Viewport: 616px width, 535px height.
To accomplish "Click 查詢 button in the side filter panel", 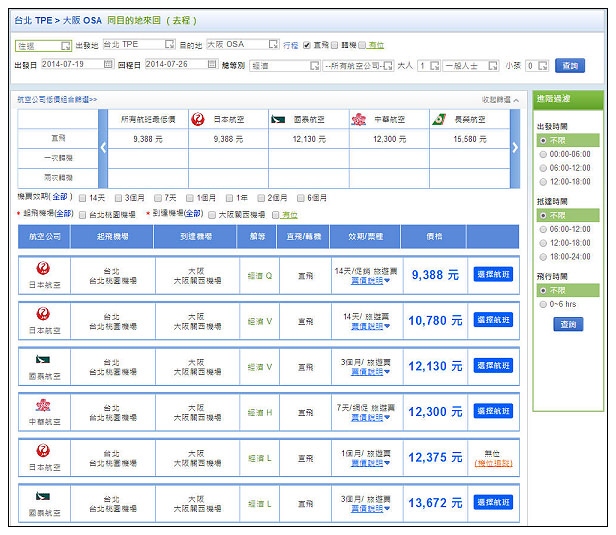I will coord(567,324).
